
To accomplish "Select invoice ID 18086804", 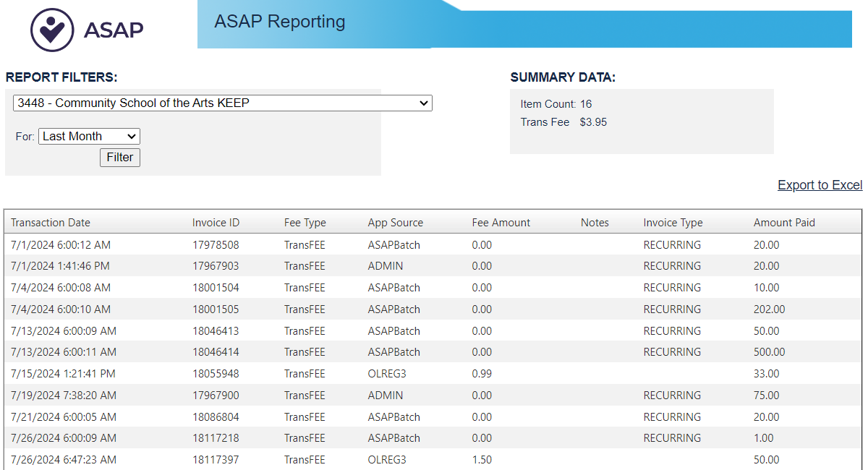I will [x=216, y=416].
